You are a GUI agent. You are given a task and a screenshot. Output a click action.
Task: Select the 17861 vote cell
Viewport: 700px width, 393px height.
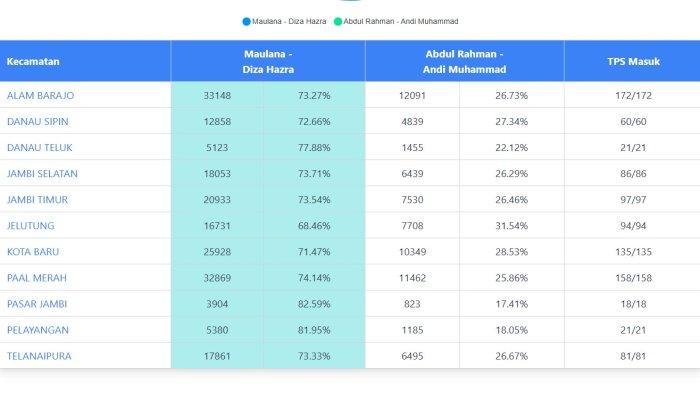[x=217, y=356]
